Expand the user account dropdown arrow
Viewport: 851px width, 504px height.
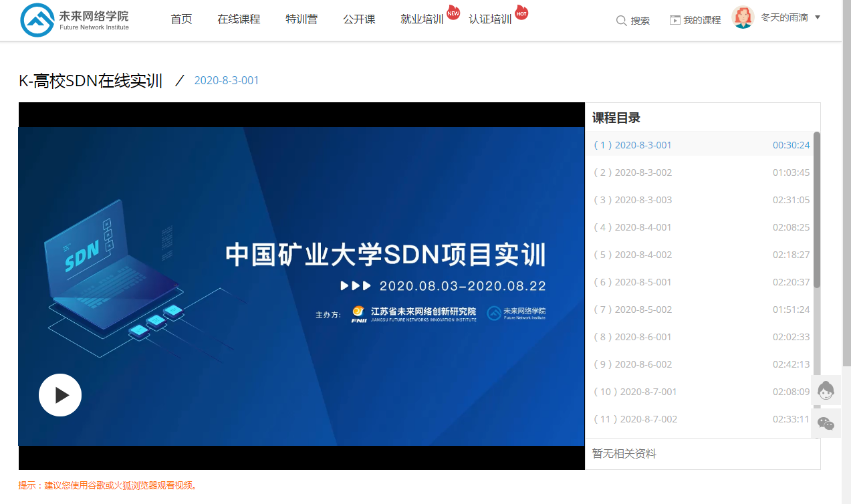818,17
